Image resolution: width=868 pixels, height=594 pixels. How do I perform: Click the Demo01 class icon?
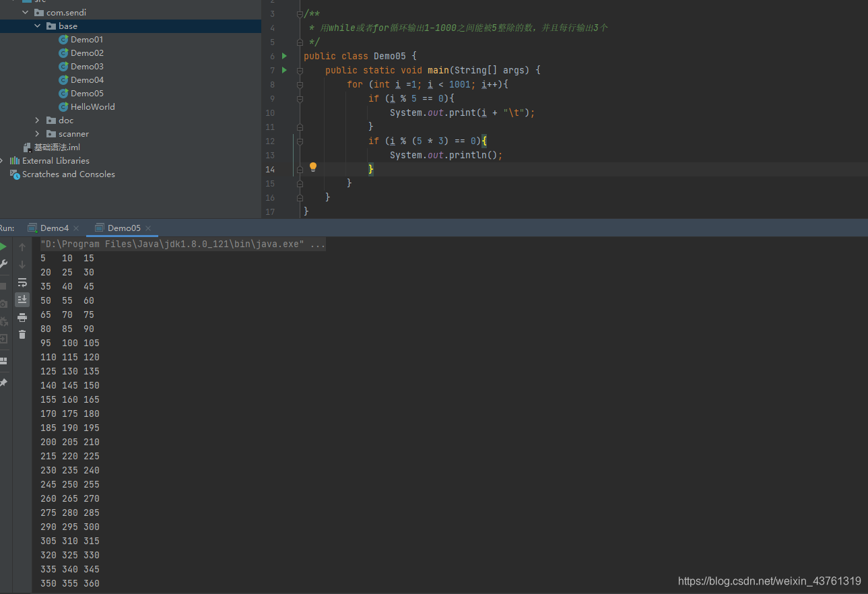[x=63, y=40]
